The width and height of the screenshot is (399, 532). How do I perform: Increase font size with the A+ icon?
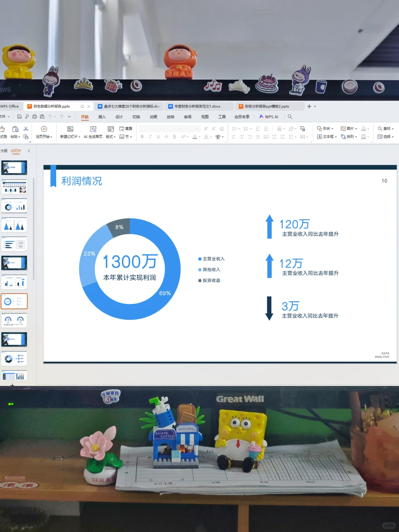pos(206,129)
